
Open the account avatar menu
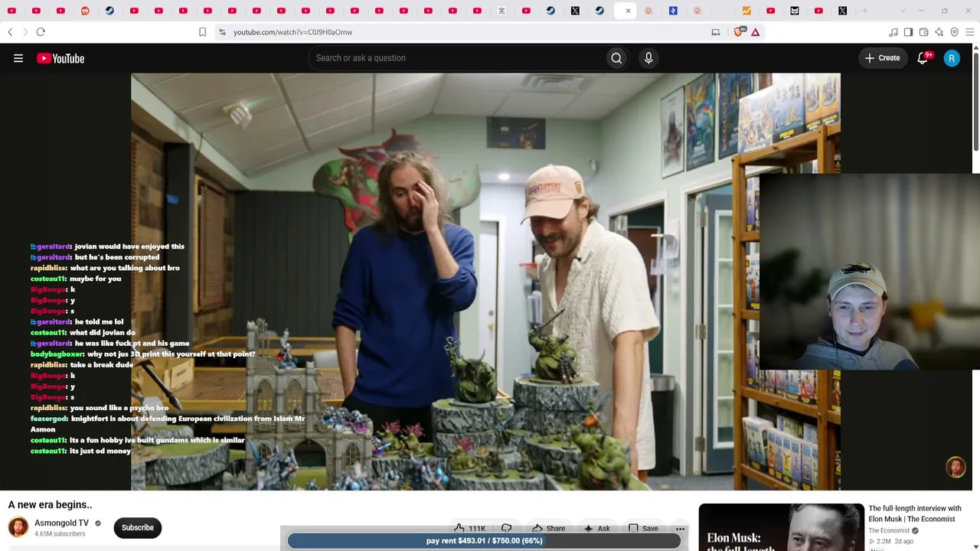click(x=952, y=58)
